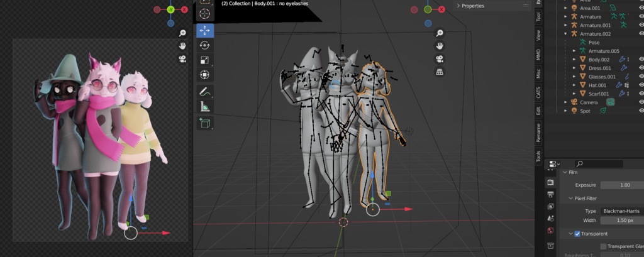Click pan hand icon in left viewport

[x=182, y=46]
